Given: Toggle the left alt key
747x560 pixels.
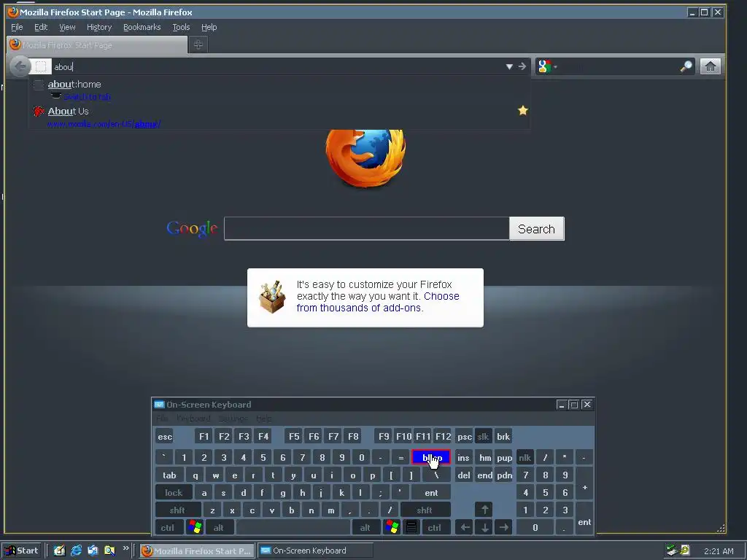Looking at the screenshot, I should pos(219,528).
